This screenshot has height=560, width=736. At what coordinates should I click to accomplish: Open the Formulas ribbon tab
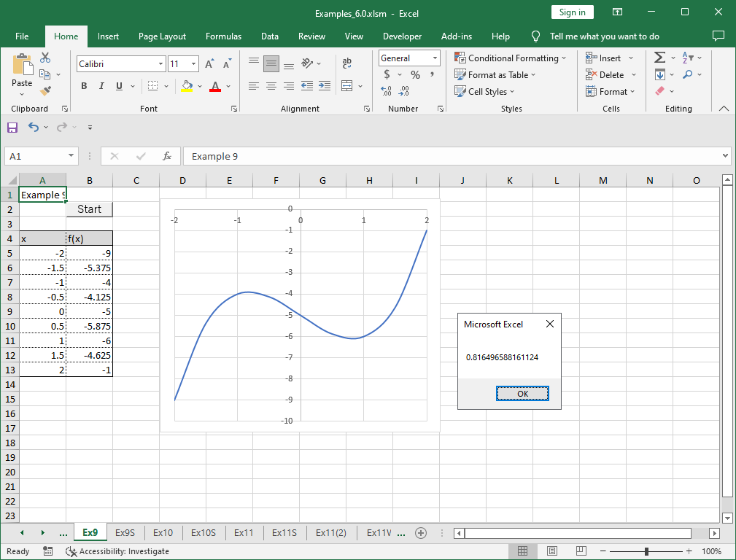[x=223, y=36]
